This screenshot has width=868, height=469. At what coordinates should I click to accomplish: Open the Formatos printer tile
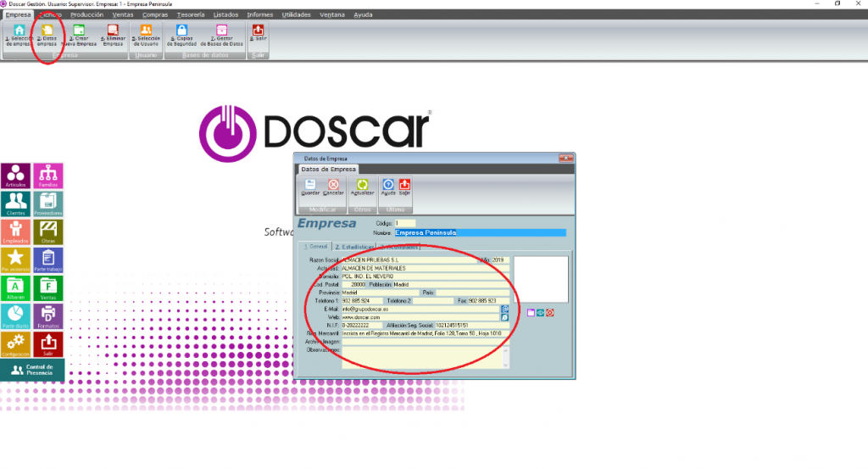tap(48, 316)
